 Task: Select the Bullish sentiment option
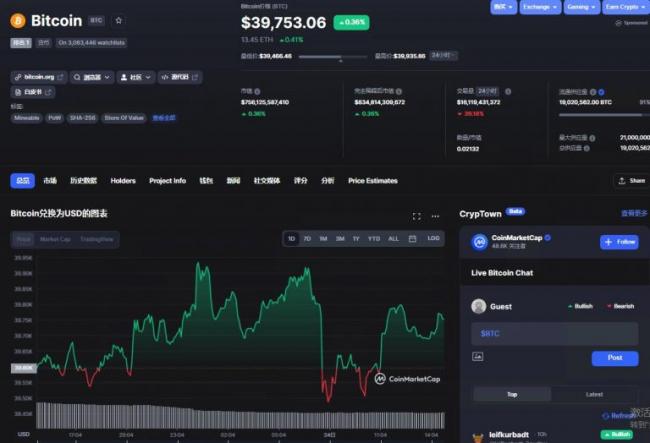(580, 306)
